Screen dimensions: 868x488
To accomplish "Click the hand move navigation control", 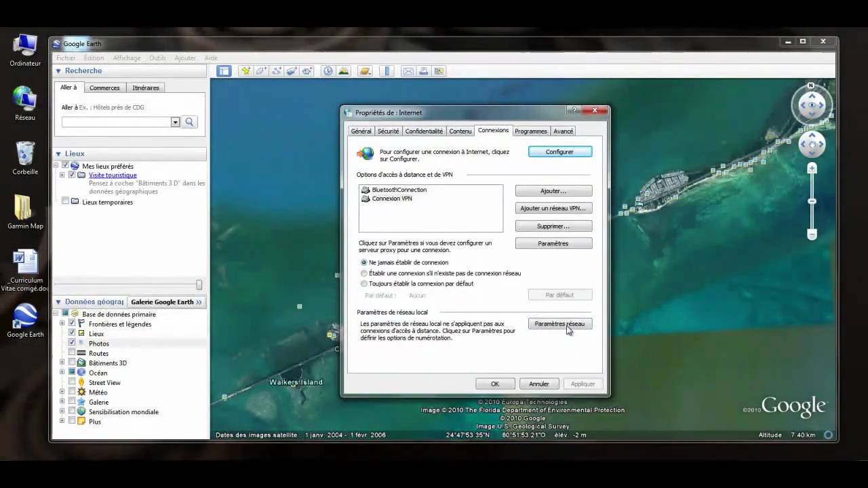I will 812,144.
